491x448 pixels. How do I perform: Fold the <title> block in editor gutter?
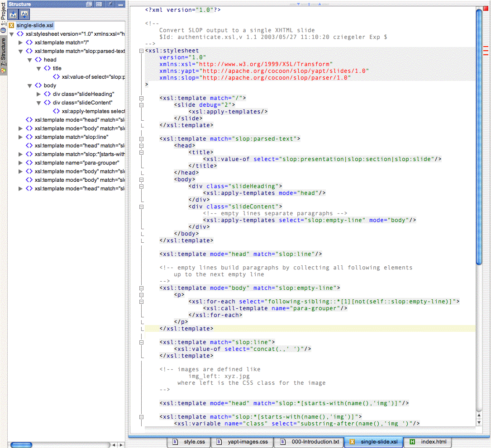tap(141, 153)
